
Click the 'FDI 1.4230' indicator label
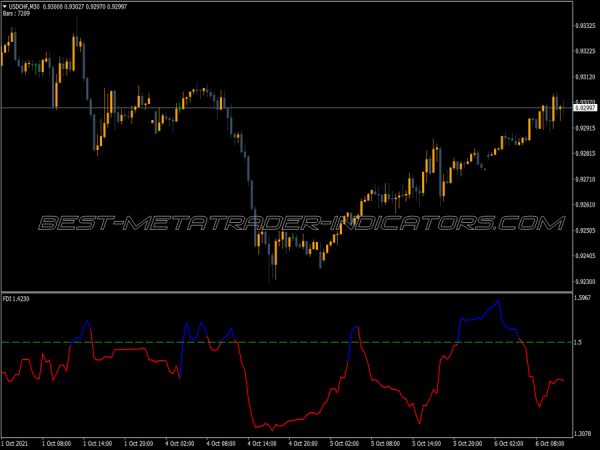(16, 299)
